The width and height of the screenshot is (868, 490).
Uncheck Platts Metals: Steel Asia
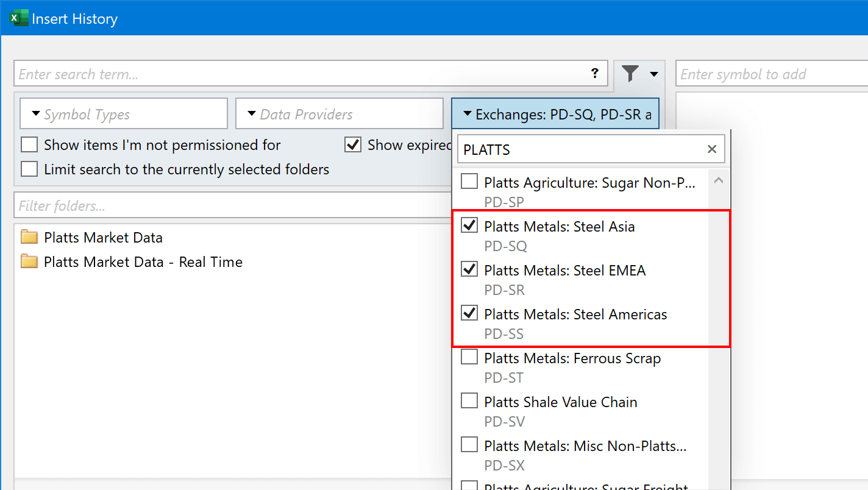click(469, 225)
